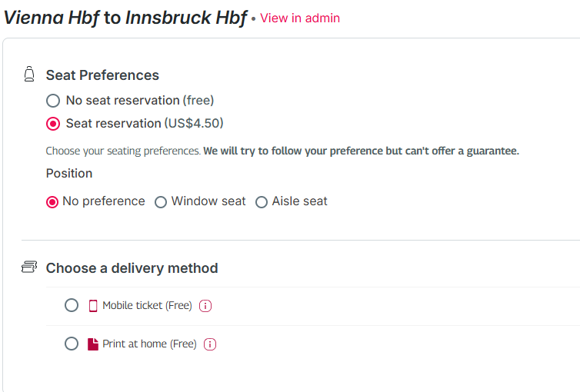Click the Position label
Image resolution: width=580 pixels, height=392 pixels.
tap(69, 173)
